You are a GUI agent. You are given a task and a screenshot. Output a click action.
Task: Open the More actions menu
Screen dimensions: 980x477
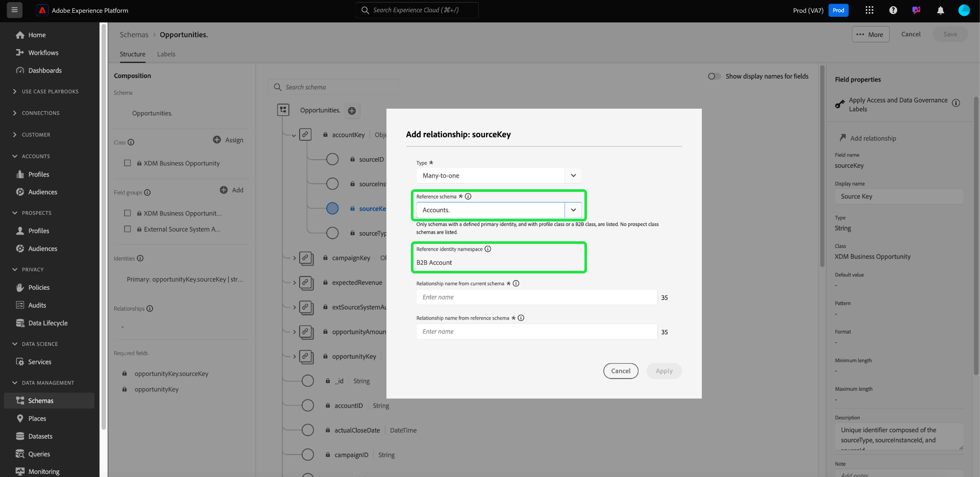coord(871,34)
